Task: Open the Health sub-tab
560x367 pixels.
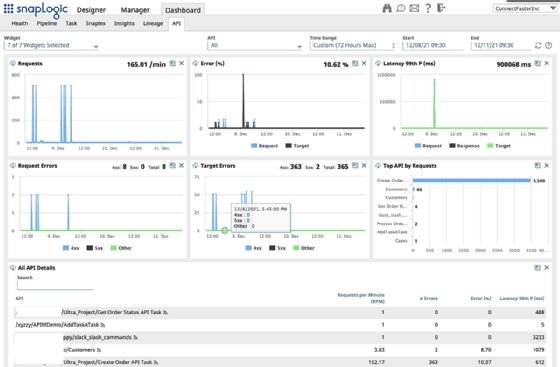Action: pyautogui.click(x=20, y=23)
